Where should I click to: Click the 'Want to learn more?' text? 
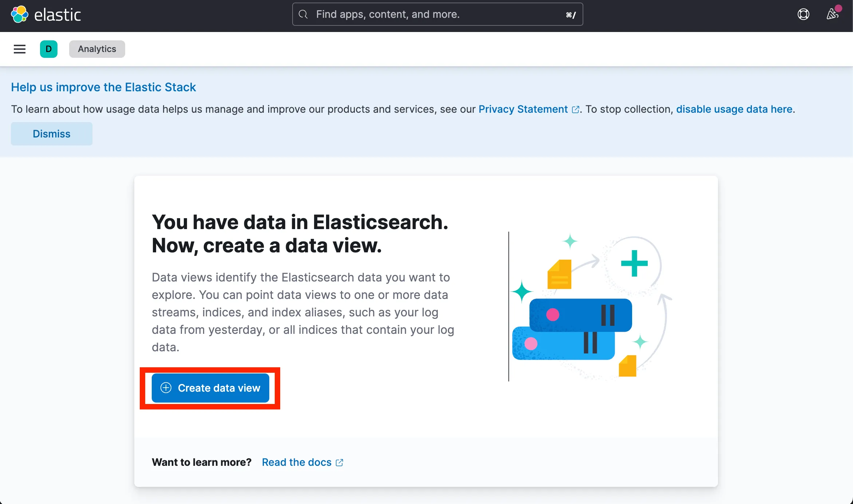tap(202, 462)
